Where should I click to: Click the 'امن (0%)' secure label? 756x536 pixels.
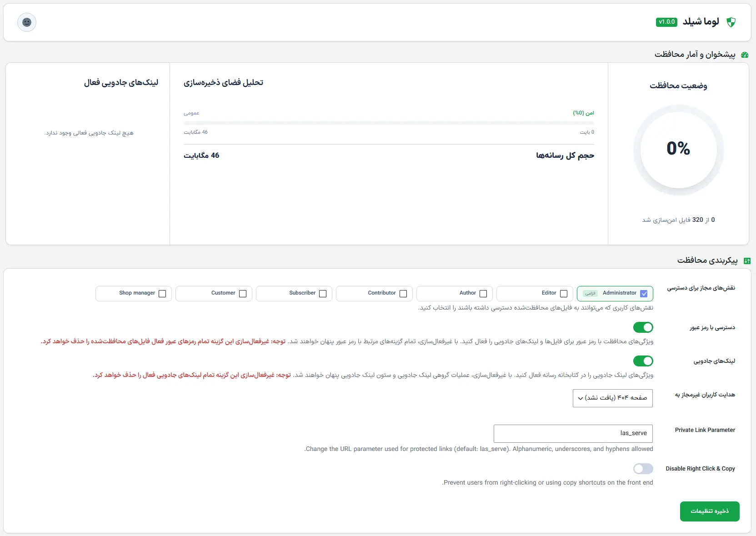(583, 113)
